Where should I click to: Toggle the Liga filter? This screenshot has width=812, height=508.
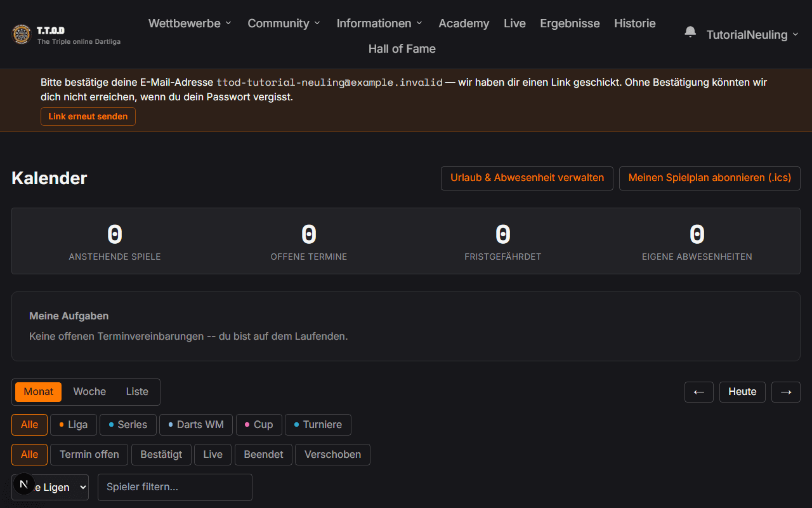pyautogui.click(x=74, y=425)
